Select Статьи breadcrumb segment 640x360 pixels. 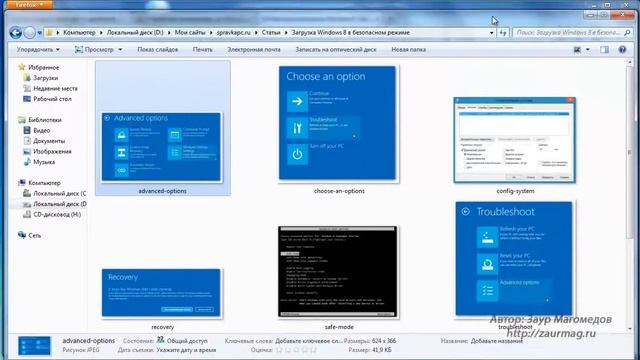click(x=271, y=33)
